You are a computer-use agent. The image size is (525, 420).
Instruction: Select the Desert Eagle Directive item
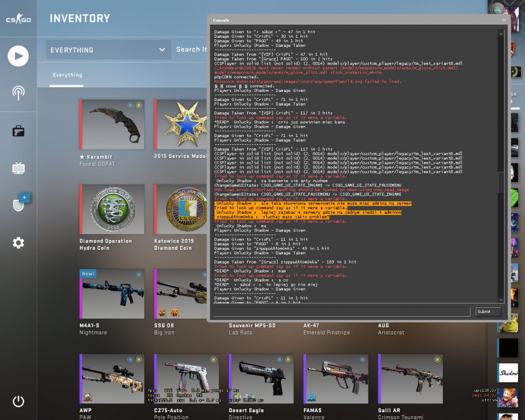(x=261, y=386)
